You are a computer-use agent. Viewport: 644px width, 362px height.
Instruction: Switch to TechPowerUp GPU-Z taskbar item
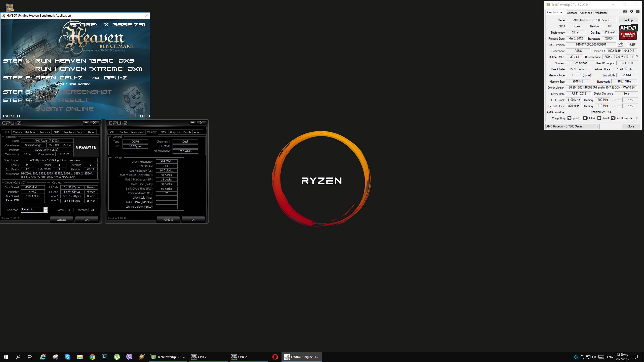[168, 357]
